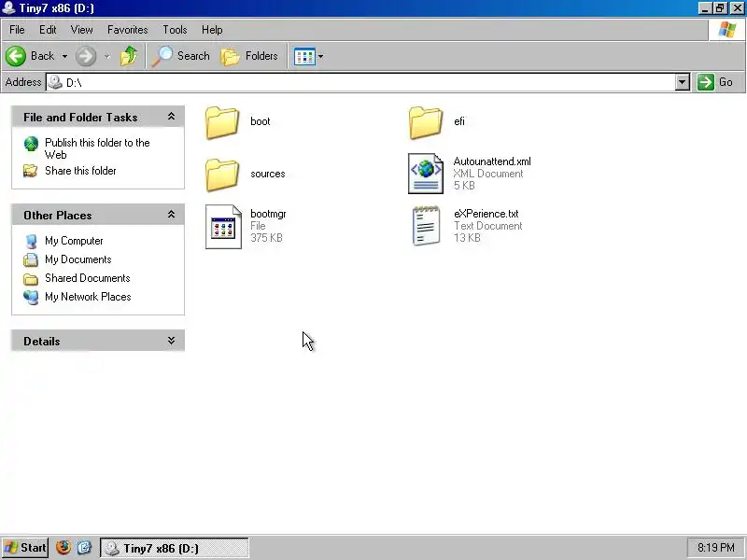This screenshot has height=560, width=747.
Task: Select the efi folder icon
Action: (x=426, y=122)
